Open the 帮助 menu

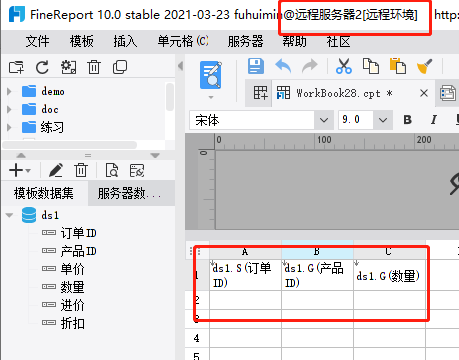tap(295, 42)
